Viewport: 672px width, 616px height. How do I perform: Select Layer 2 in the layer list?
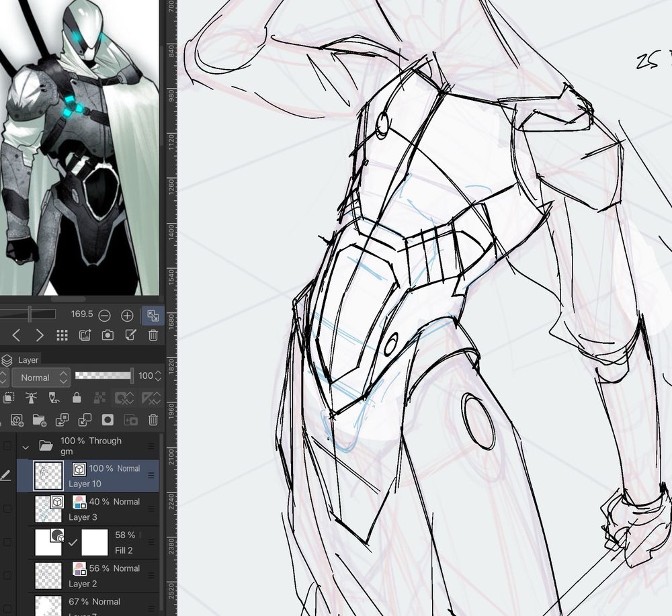click(x=93, y=575)
